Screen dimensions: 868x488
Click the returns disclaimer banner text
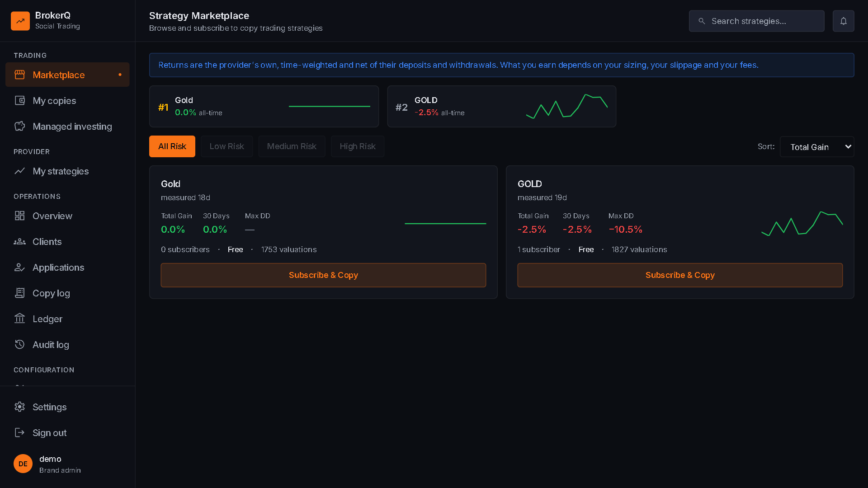458,65
